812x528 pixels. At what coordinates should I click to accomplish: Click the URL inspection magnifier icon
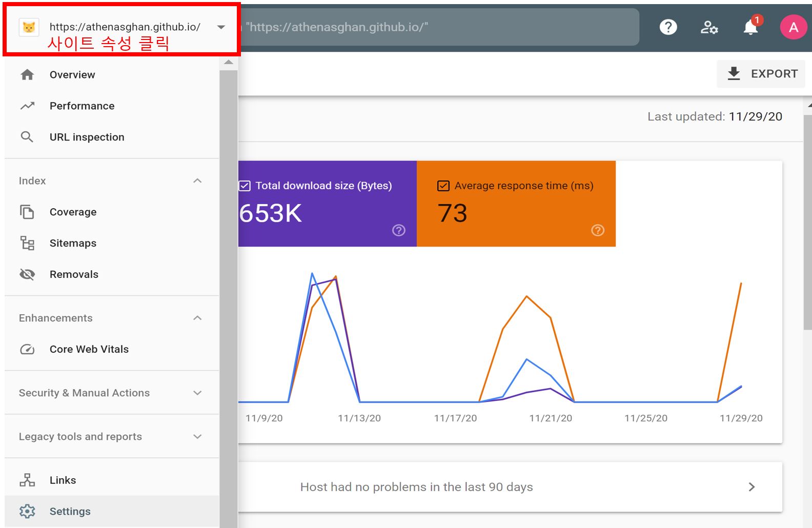pos(27,137)
